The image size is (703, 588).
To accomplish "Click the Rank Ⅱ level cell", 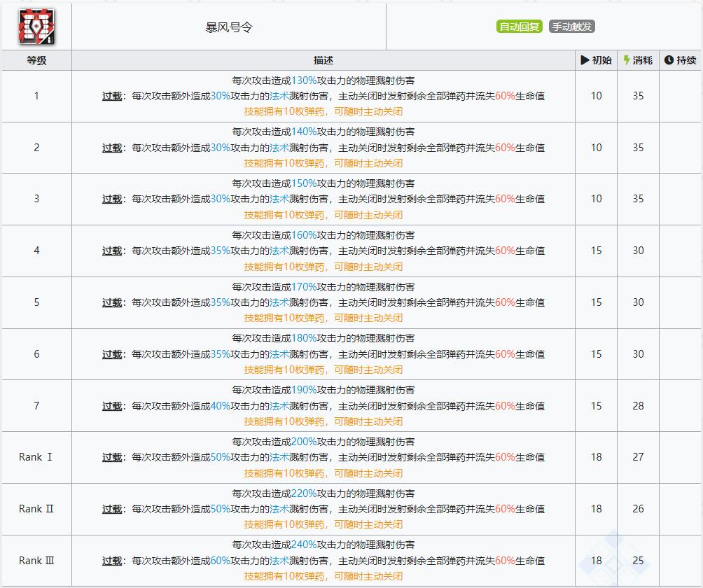I will pos(36,509).
